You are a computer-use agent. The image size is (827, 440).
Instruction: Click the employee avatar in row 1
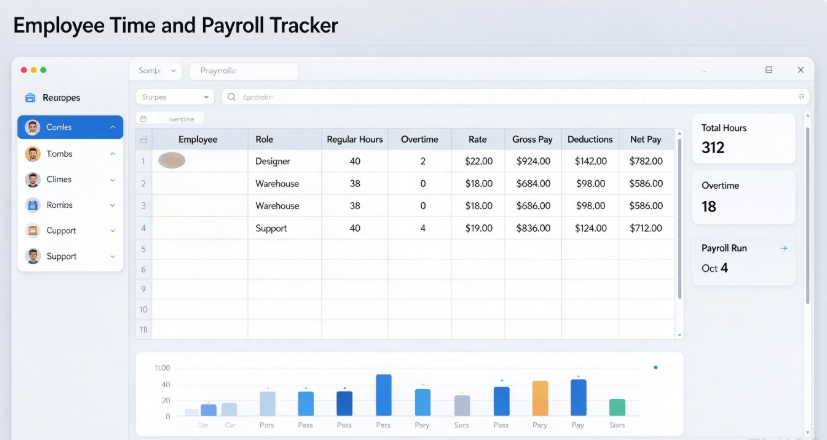(x=171, y=160)
